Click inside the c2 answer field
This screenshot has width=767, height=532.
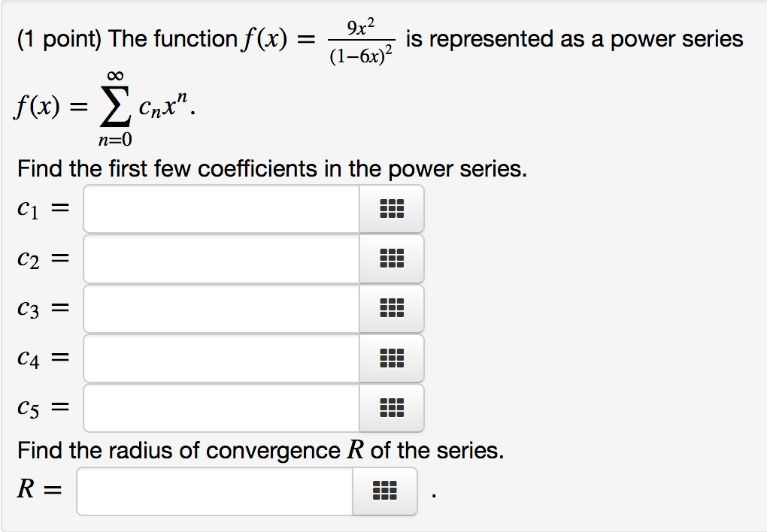(222, 258)
